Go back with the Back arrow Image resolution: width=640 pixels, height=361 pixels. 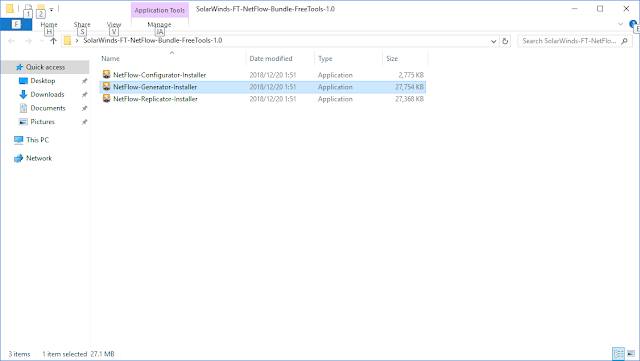pos(11,41)
